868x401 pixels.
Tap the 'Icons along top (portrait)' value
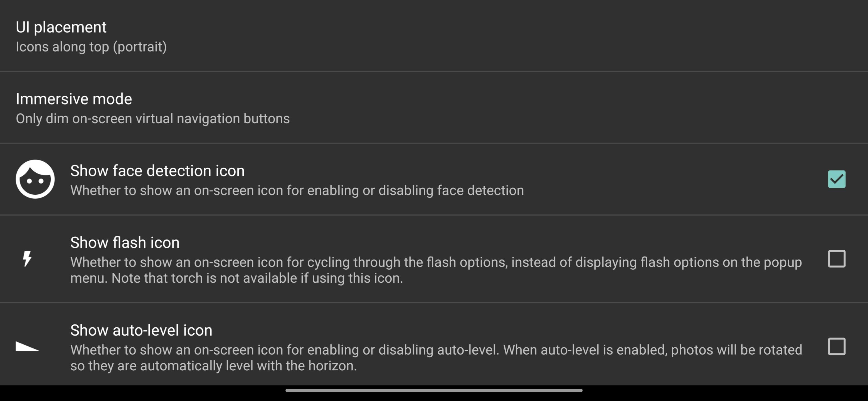pyautogui.click(x=91, y=47)
